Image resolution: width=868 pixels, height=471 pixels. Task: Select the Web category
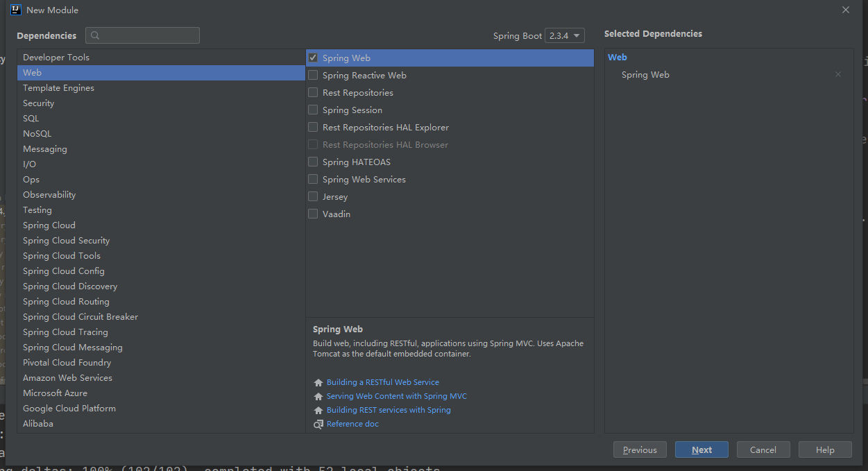161,73
